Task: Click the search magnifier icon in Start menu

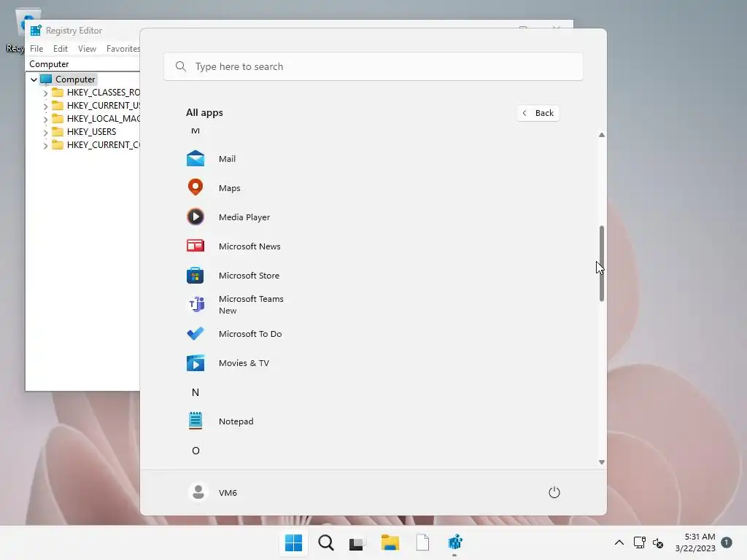Action: (x=181, y=66)
